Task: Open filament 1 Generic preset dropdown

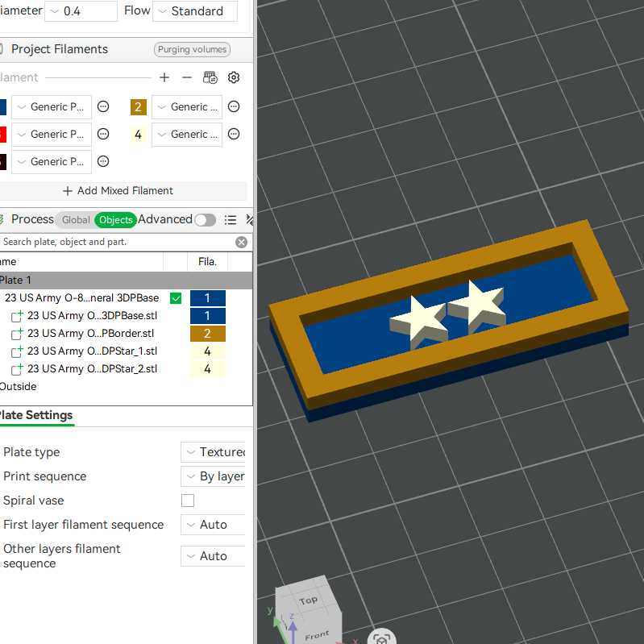Action: click(52, 106)
